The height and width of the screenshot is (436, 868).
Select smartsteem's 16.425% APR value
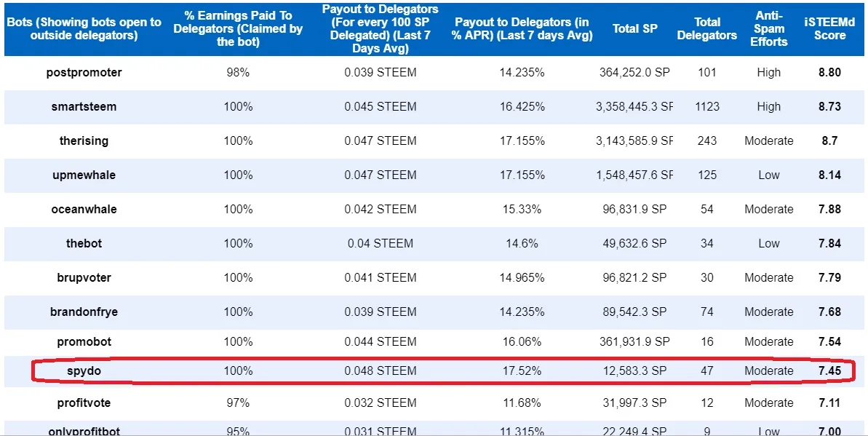[522, 107]
